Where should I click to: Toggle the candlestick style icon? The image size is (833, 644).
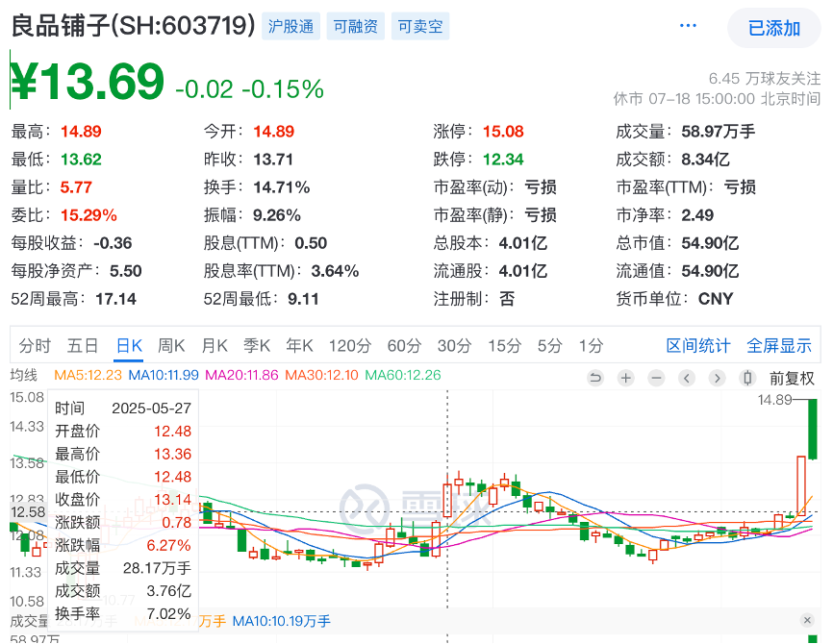tap(749, 378)
